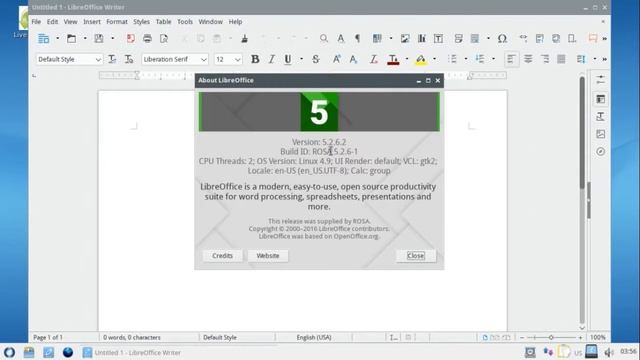Open sidebar Navigator compass icon
This screenshot has width=640, height=360.
point(600,151)
